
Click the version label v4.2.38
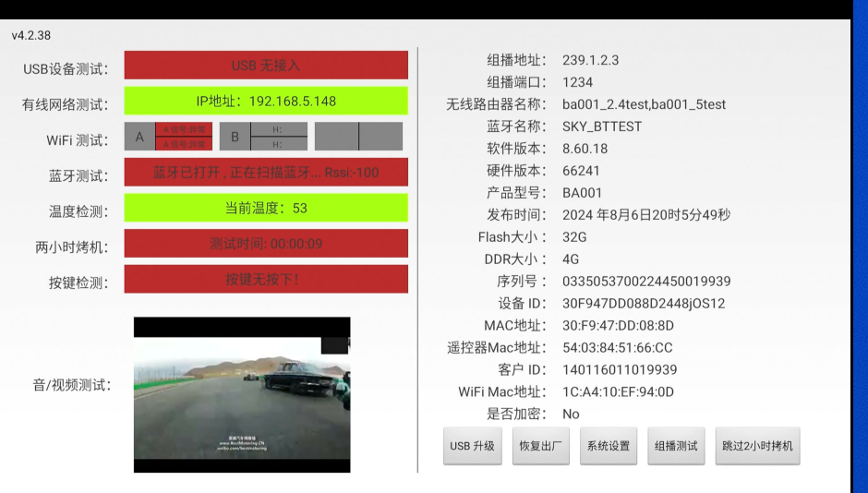(x=31, y=35)
